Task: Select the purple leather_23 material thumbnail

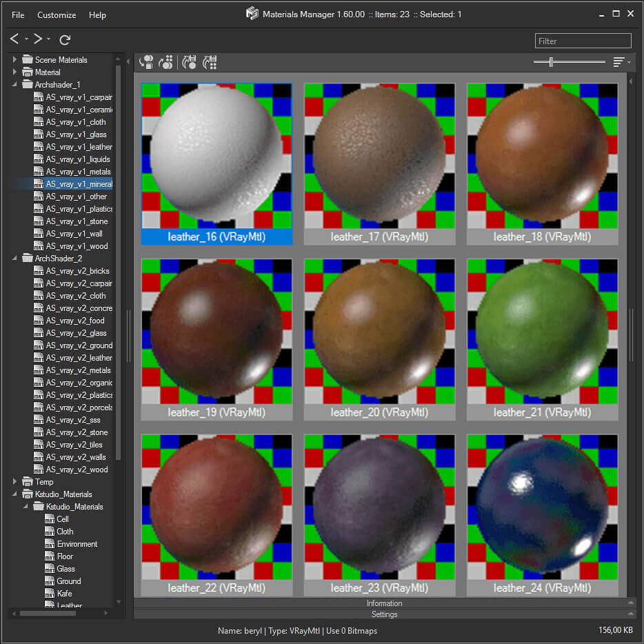Action: click(379, 515)
